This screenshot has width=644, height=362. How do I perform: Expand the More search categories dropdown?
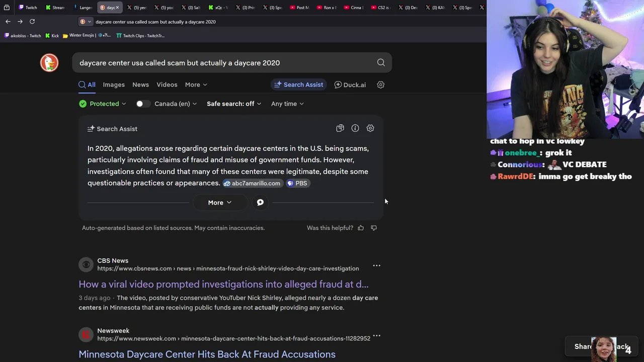coord(196,84)
